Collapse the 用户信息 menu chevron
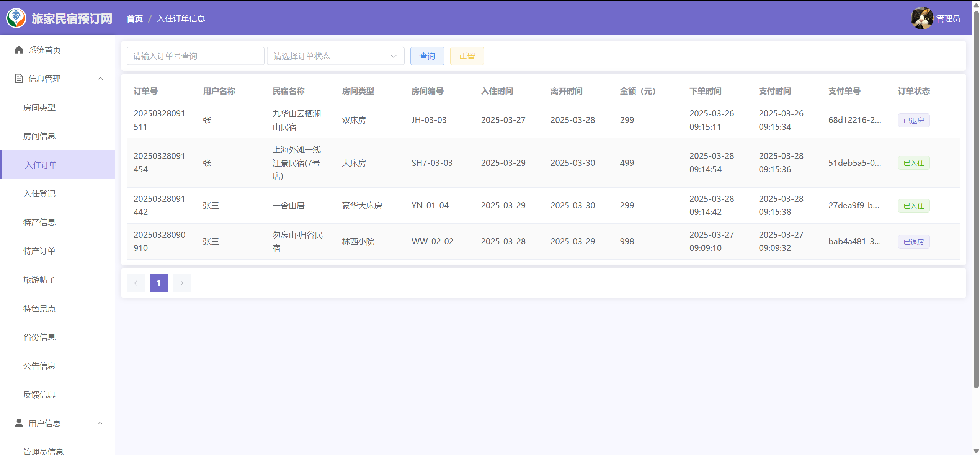The height and width of the screenshot is (455, 980). tap(100, 423)
